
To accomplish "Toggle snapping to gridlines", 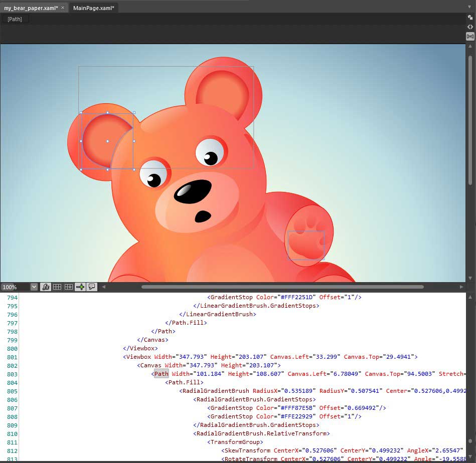I will [x=69, y=287].
